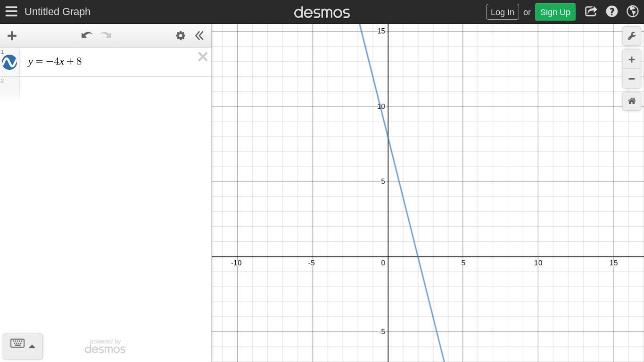Viewport: 644px width, 362px height.
Task: Delete expression 1 with the X
Action: (203, 57)
